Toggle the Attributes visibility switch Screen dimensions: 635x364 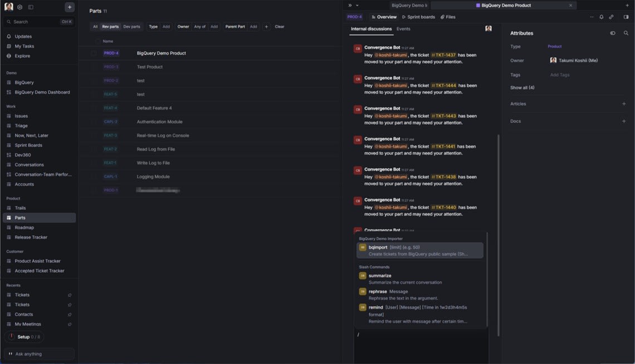point(613,33)
